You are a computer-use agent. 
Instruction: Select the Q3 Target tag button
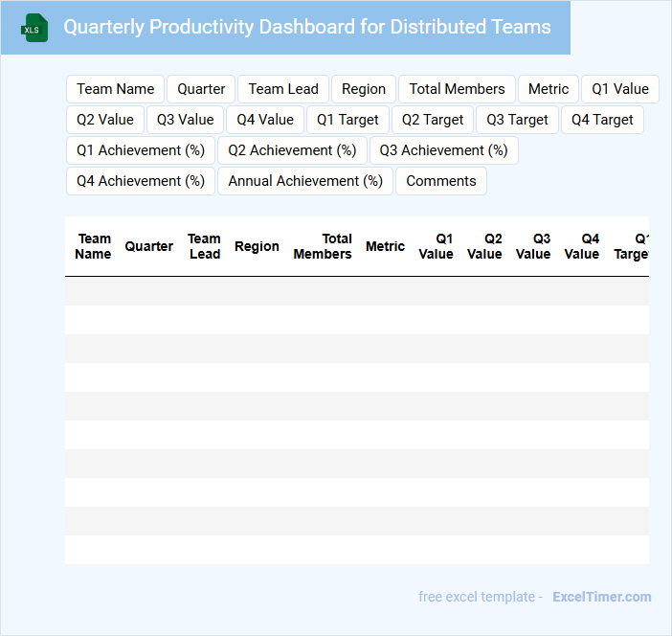[517, 120]
